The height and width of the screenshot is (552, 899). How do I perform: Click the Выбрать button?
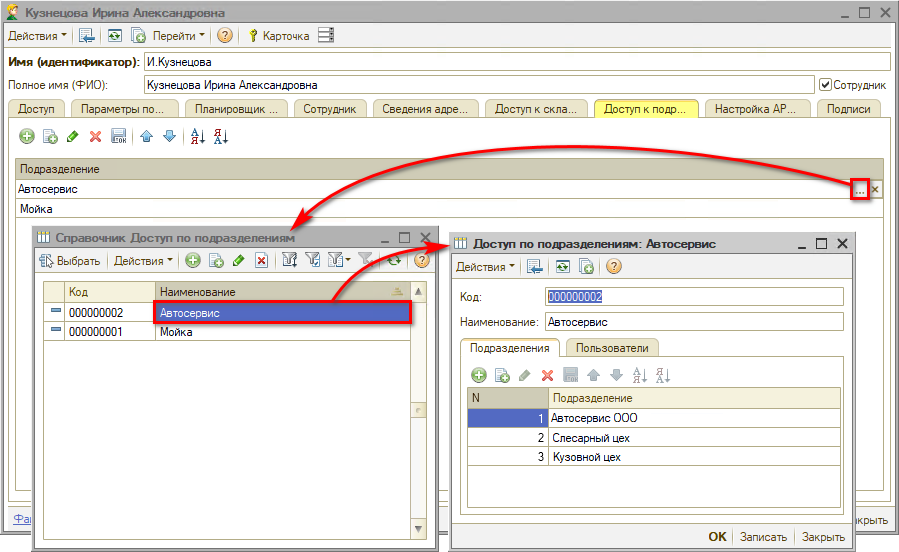click(70, 261)
